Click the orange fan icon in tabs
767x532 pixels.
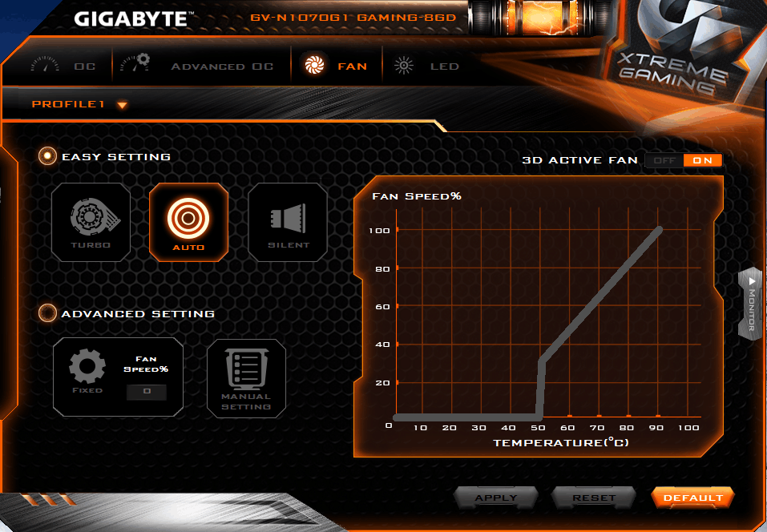[314, 65]
